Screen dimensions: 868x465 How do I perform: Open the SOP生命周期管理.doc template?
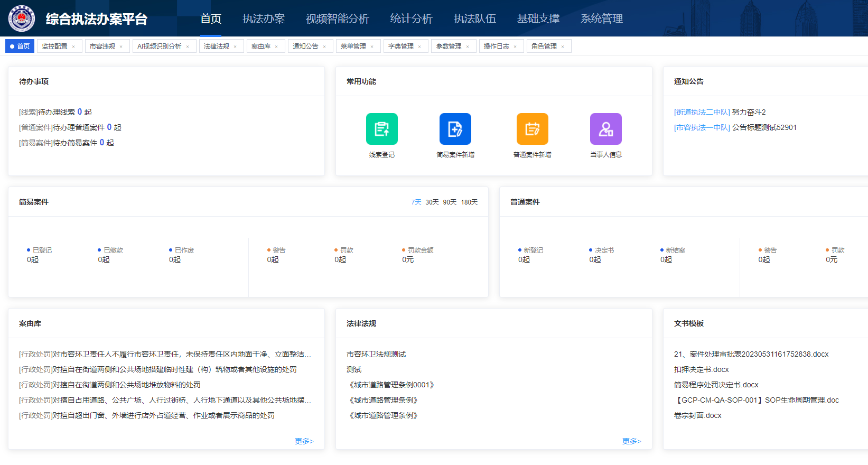[x=757, y=400]
